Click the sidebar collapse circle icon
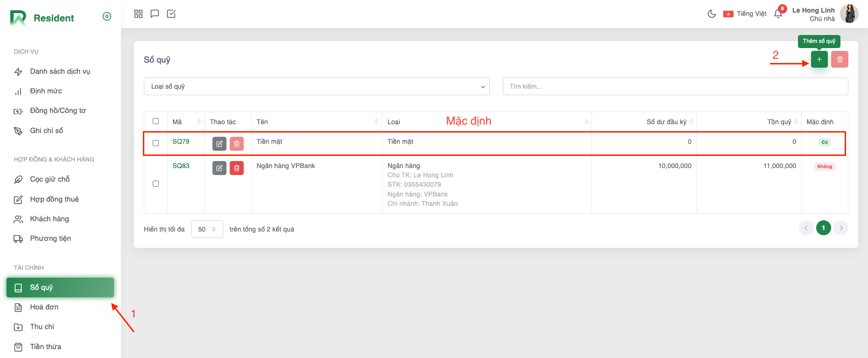This screenshot has width=868, height=358. tap(107, 17)
